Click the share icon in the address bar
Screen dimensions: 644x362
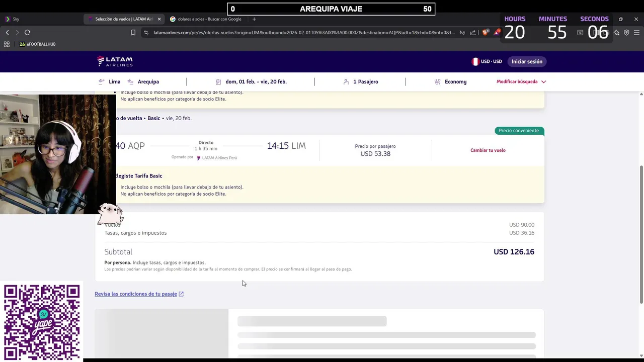(x=473, y=33)
